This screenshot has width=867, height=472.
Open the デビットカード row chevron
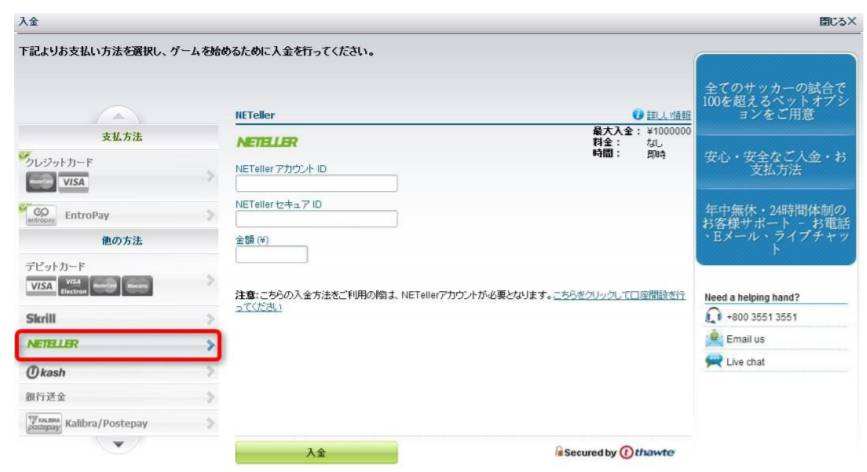click(210, 280)
